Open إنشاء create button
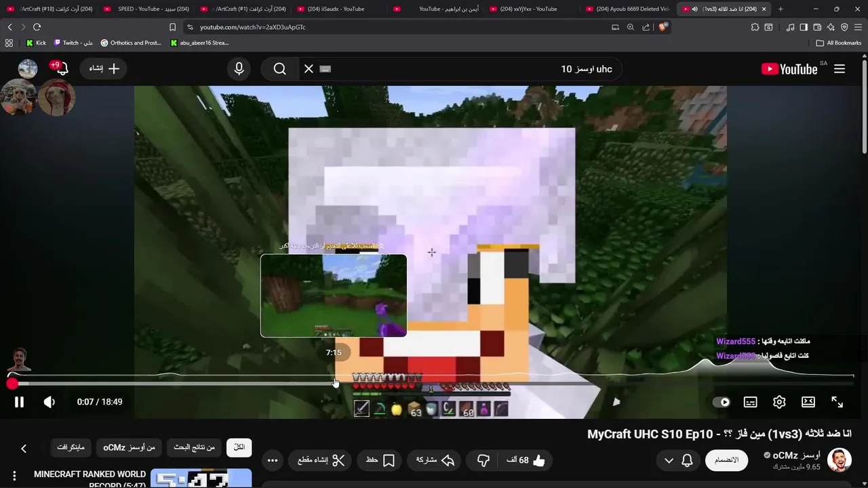The height and width of the screenshot is (488, 868). [104, 68]
